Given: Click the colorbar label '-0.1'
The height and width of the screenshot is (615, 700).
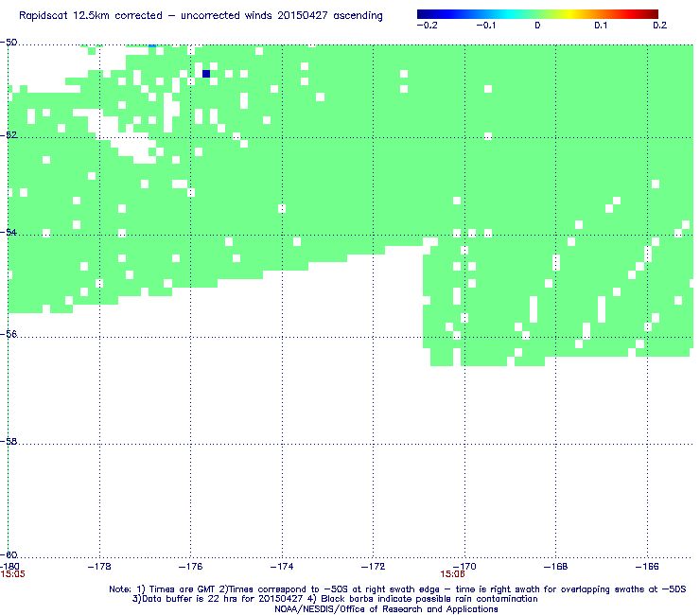Looking at the screenshot, I should (485, 25).
